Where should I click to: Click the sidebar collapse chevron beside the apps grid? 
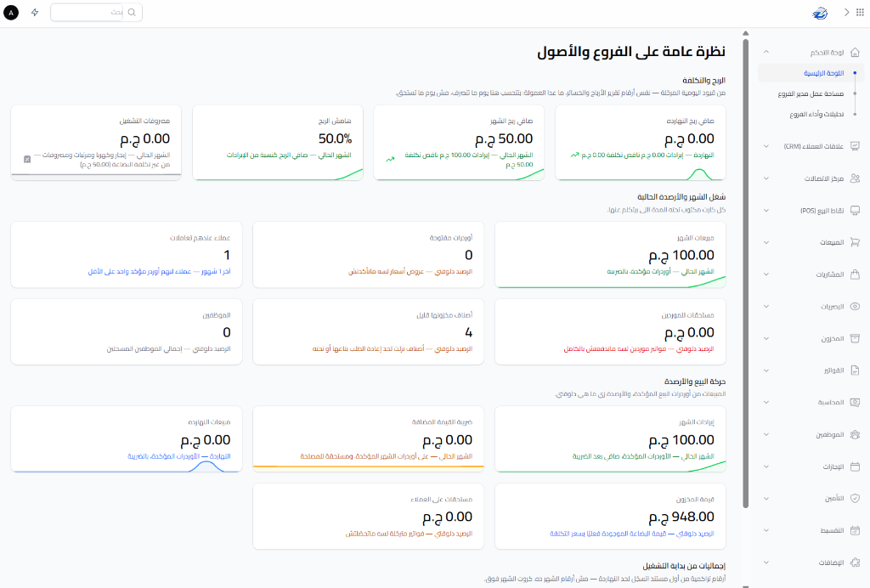(x=847, y=12)
